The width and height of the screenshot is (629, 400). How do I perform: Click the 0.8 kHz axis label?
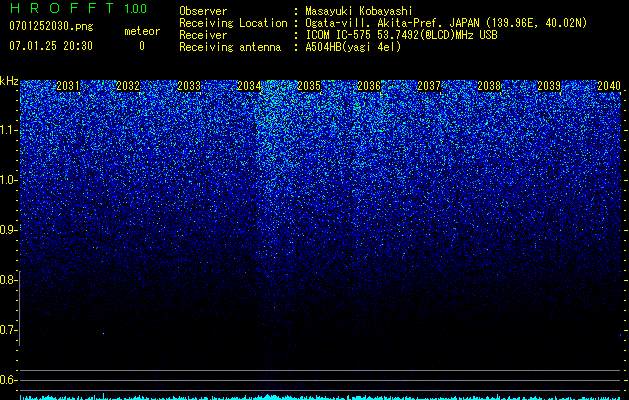click(8, 280)
